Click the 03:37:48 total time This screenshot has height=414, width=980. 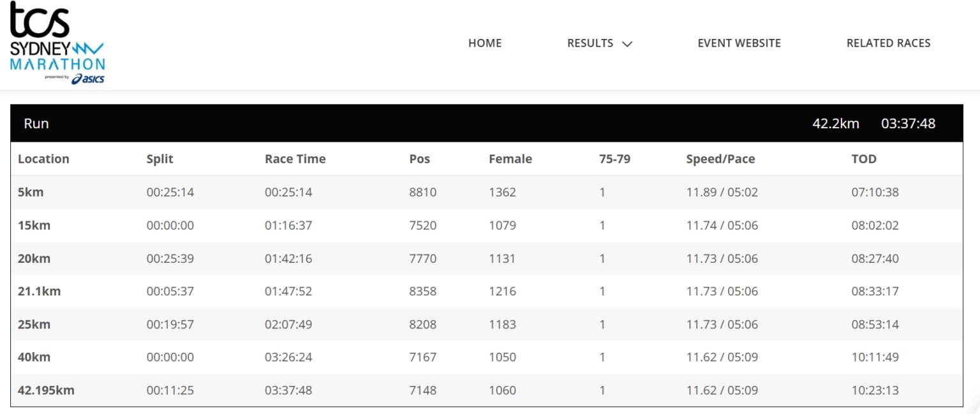tap(908, 123)
